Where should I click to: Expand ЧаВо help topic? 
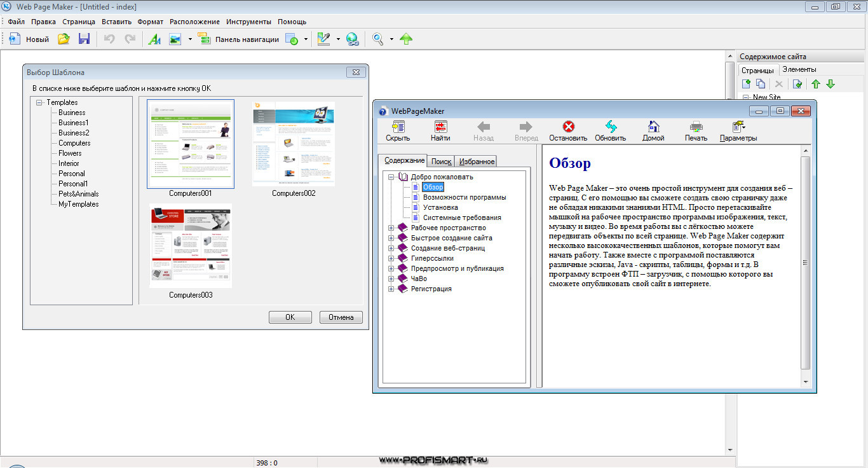[x=391, y=279]
